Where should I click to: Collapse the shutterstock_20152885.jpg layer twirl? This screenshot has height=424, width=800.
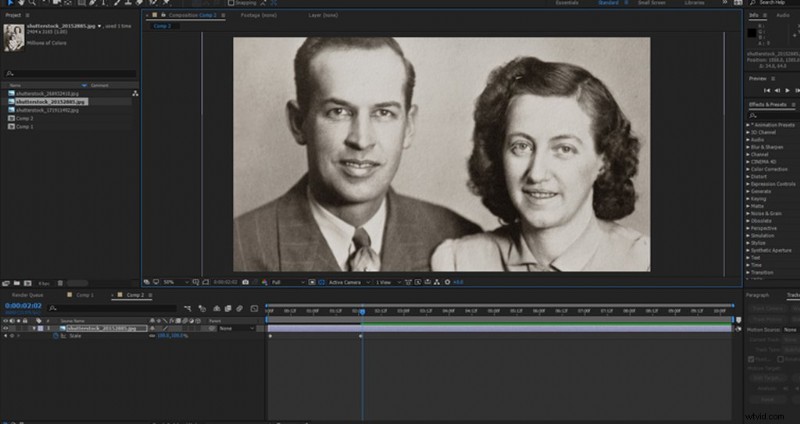34,329
